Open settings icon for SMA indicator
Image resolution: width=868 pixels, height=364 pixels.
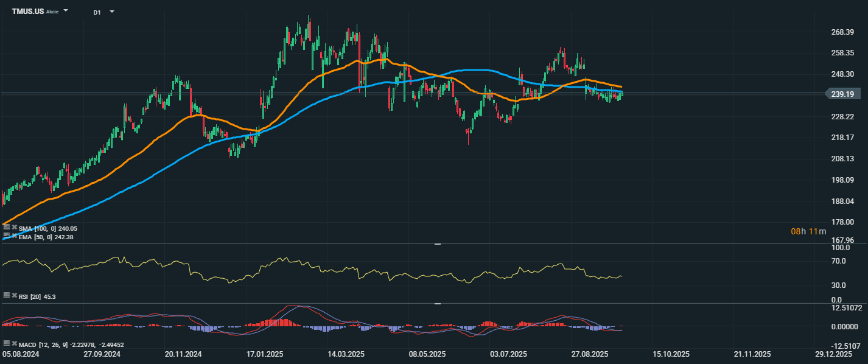click(x=6, y=228)
